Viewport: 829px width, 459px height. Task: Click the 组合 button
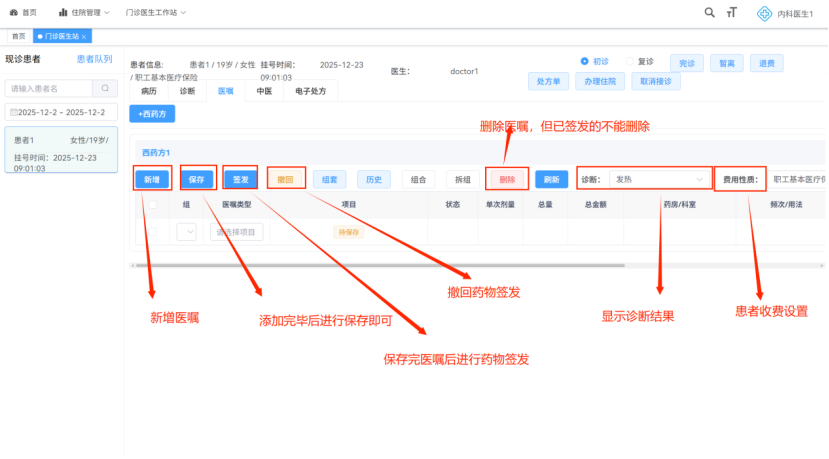418,179
